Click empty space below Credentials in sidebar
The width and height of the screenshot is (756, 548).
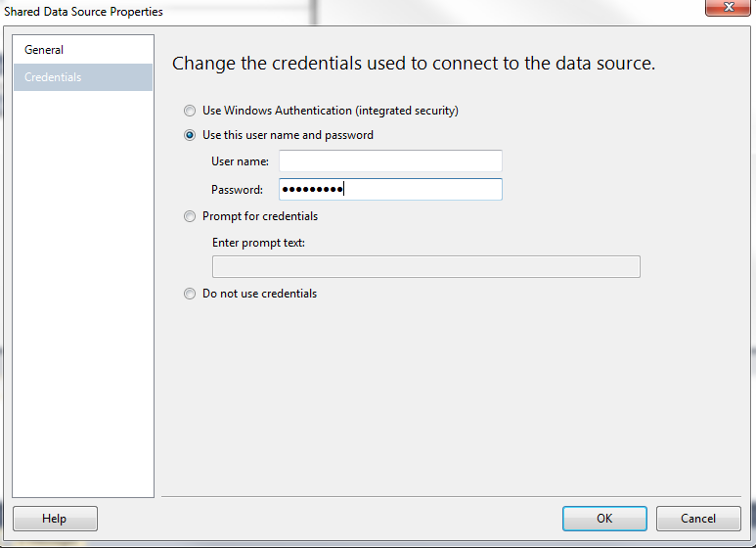point(83,294)
